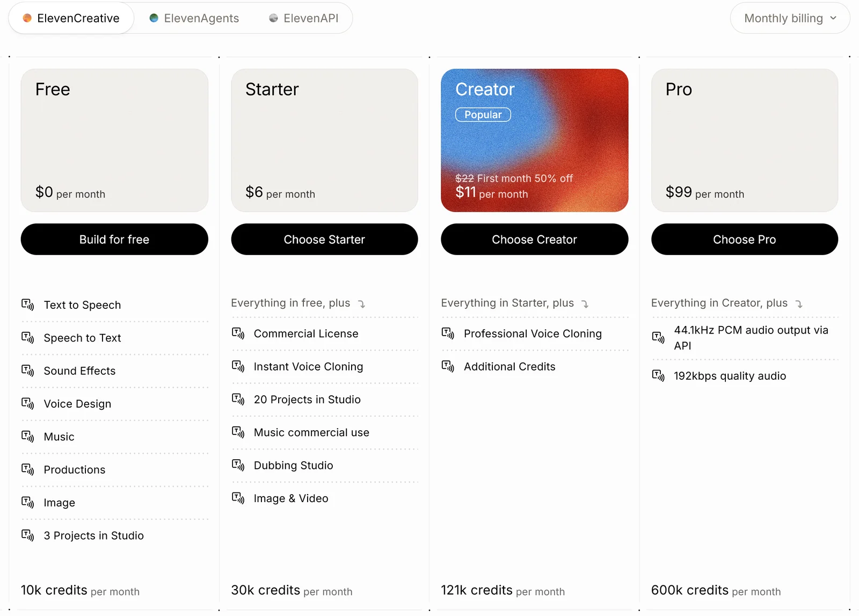Click the '600k credits per month' text
Image resolution: width=859 pixels, height=616 pixels.
[x=716, y=591]
